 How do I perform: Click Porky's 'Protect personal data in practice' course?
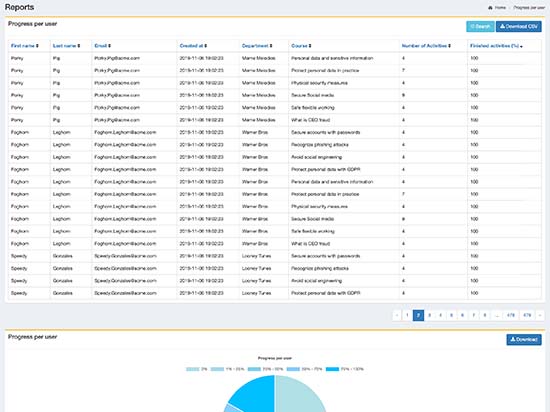pos(325,70)
